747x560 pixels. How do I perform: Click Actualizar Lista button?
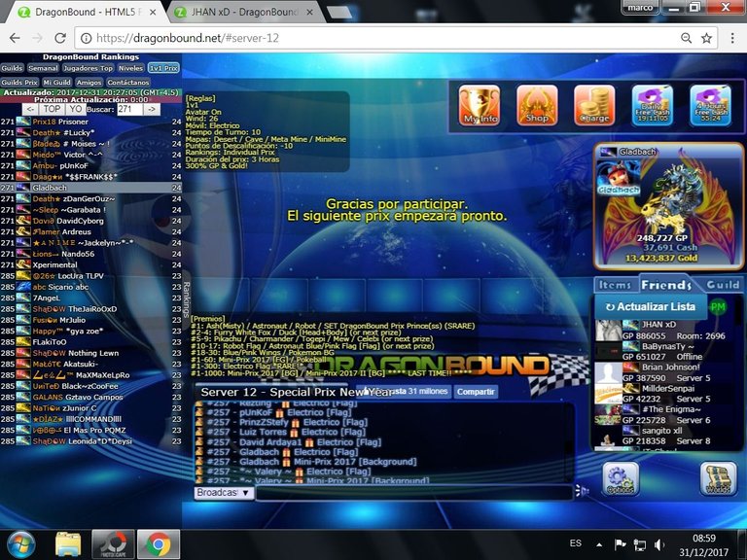(651, 307)
